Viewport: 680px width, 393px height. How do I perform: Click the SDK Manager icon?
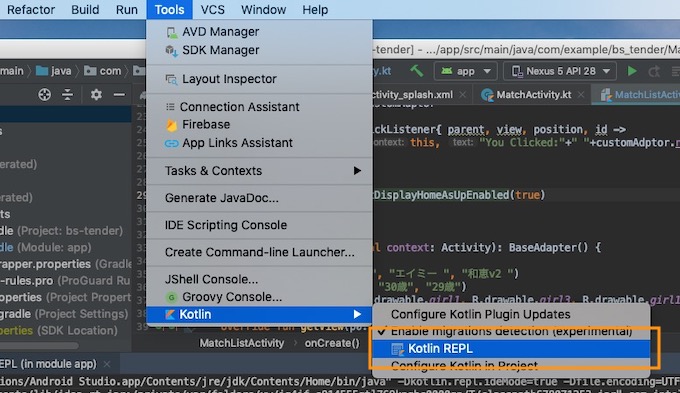[x=172, y=51]
